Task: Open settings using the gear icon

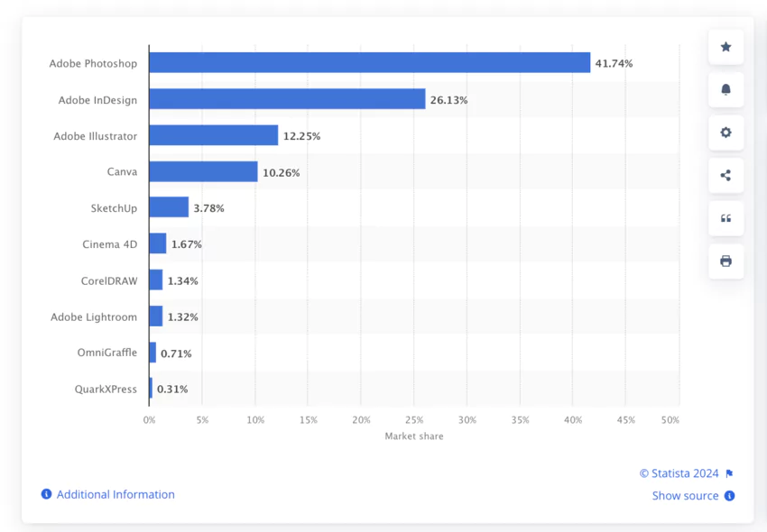Action: coord(725,133)
